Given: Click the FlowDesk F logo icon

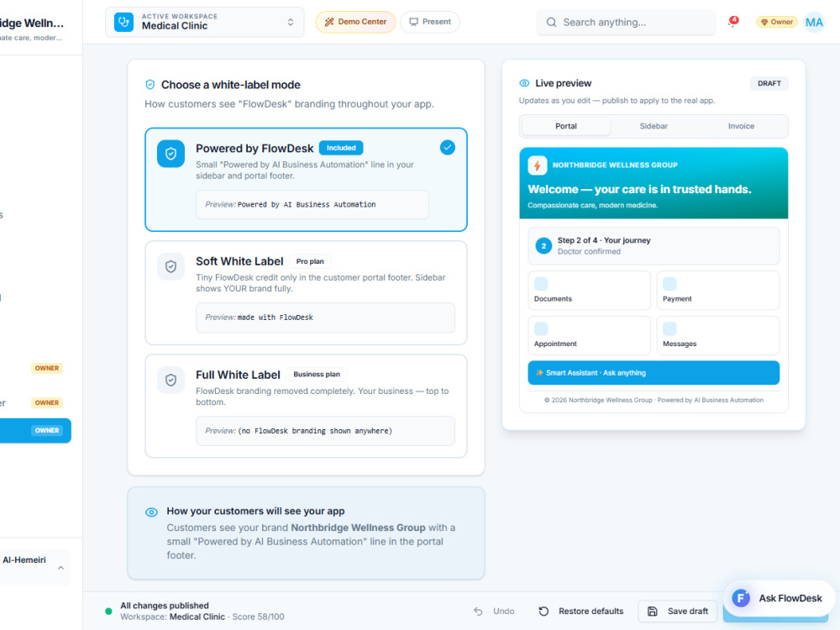Looking at the screenshot, I should (741, 598).
